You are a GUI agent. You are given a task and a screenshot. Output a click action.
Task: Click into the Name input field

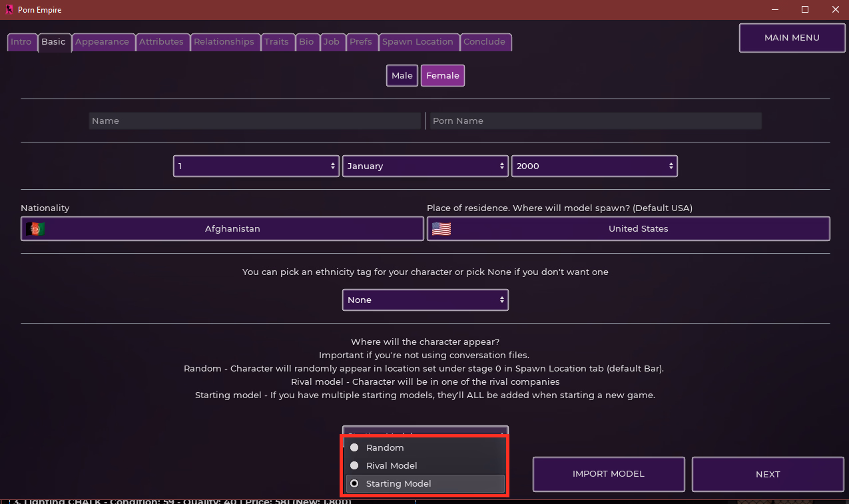pyautogui.click(x=254, y=121)
